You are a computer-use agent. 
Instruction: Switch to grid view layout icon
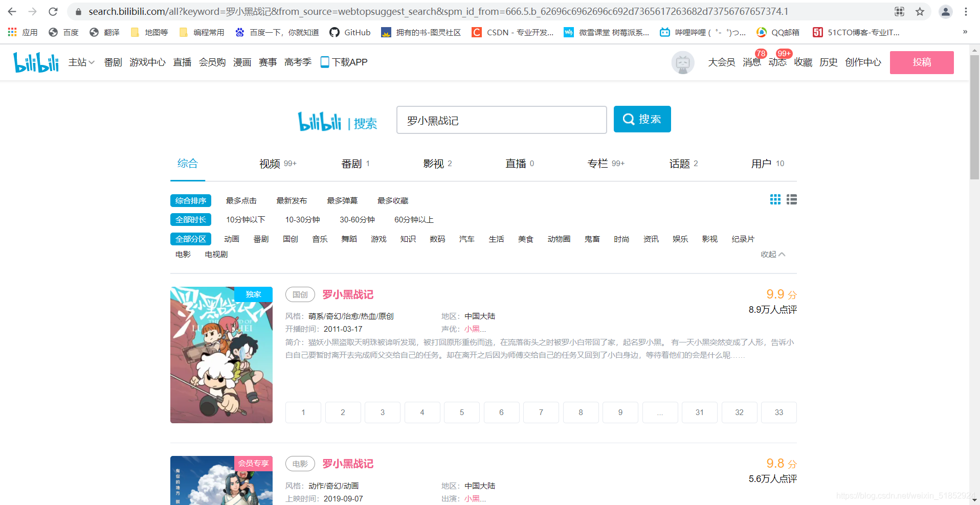pos(775,199)
